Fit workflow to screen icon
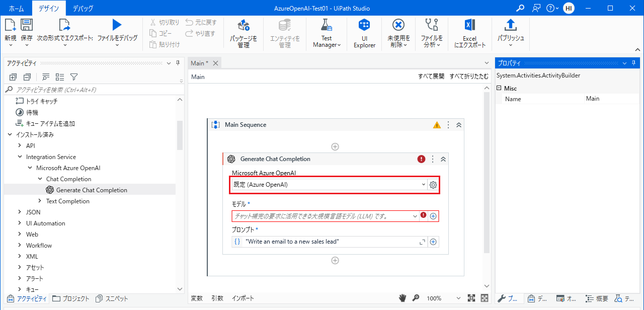 click(471, 298)
